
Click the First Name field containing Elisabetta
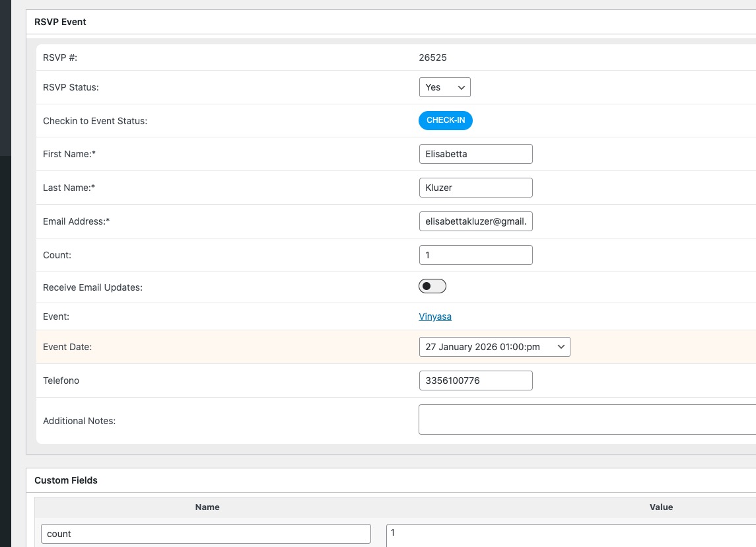pos(475,154)
